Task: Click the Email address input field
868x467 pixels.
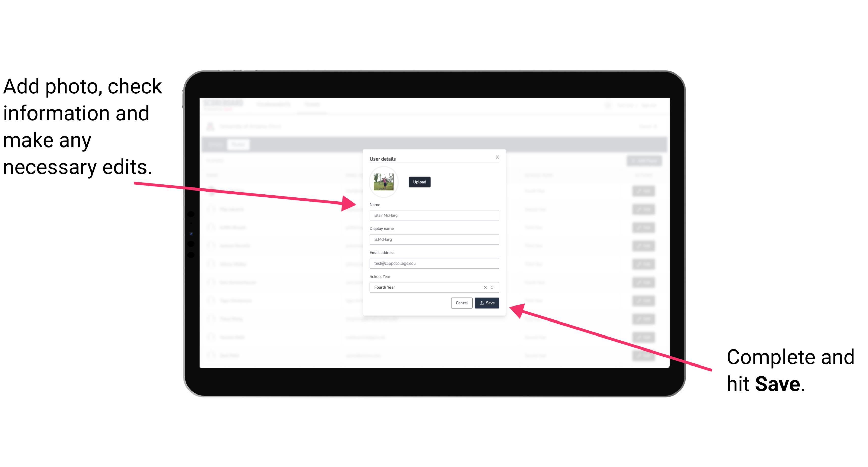Action: pyautogui.click(x=434, y=264)
